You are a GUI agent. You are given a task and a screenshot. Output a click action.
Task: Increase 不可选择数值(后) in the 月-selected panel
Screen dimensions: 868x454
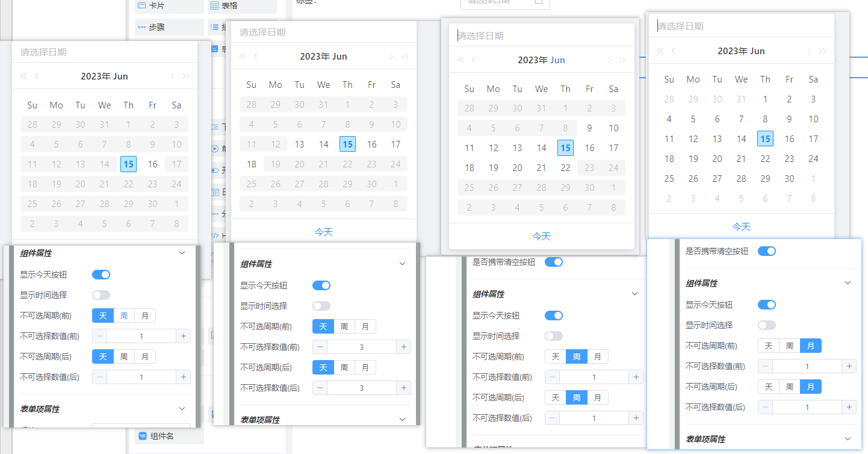(x=849, y=407)
